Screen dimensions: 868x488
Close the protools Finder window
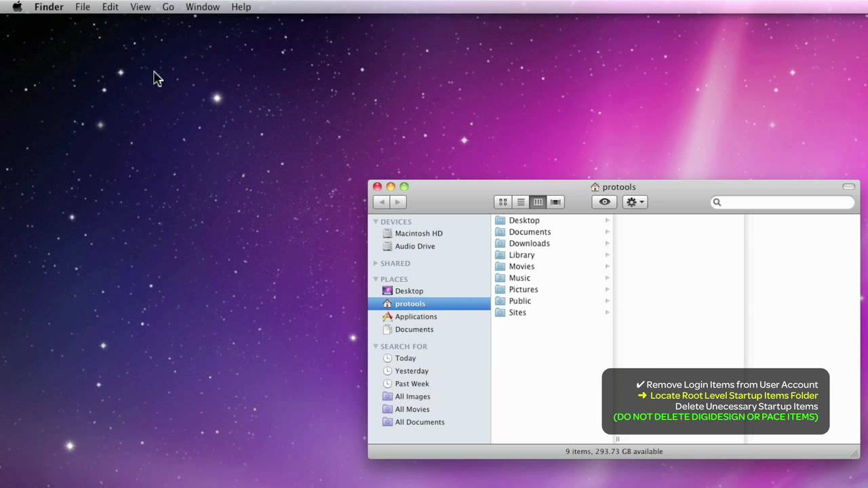coord(377,186)
